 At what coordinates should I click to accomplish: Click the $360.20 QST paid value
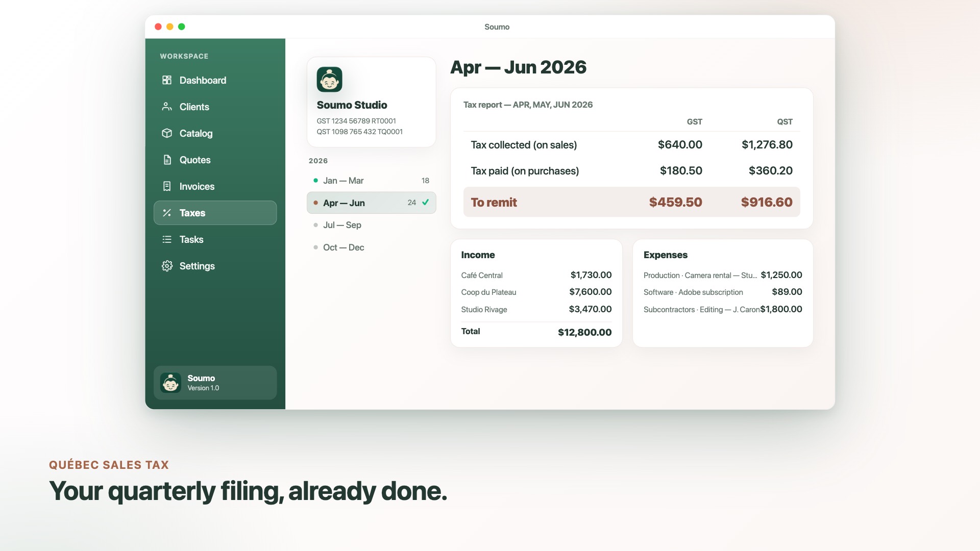[x=770, y=171]
